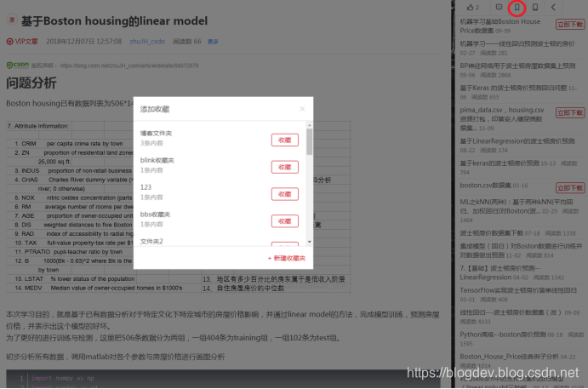Open 7.【基础】波士顿房价预测 LinearRegression link

[x=500, y=272]
